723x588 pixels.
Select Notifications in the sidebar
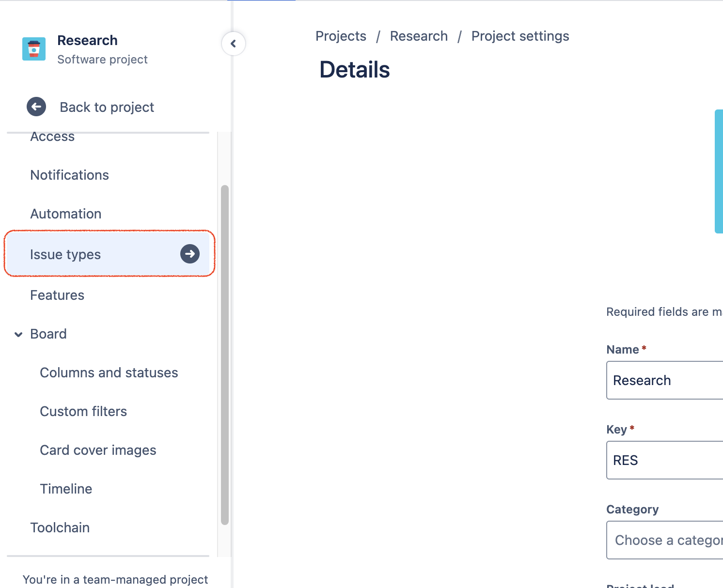click(x=69, y=175)
